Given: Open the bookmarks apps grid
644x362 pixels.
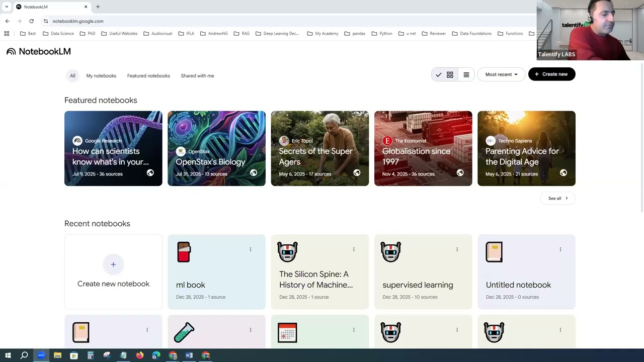Looking at the screenshot, I should click(7, 34).
